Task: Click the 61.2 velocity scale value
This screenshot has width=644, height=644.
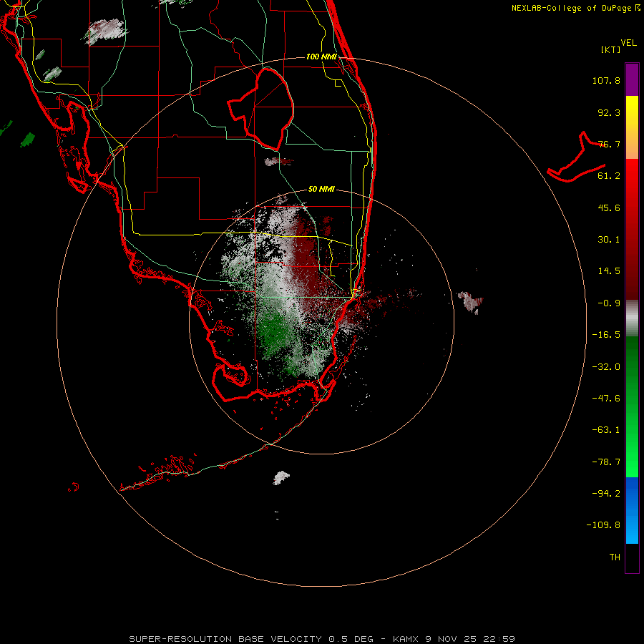Action: pyautogui.click(x=609, y=176)
